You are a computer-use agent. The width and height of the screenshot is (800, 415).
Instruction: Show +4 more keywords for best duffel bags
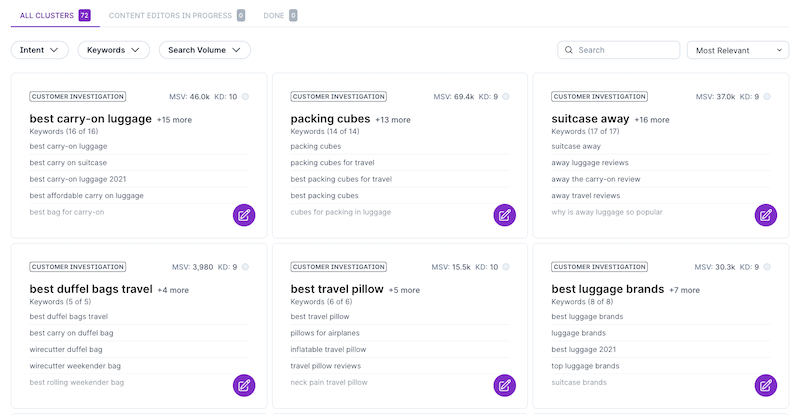click(173, 290)
